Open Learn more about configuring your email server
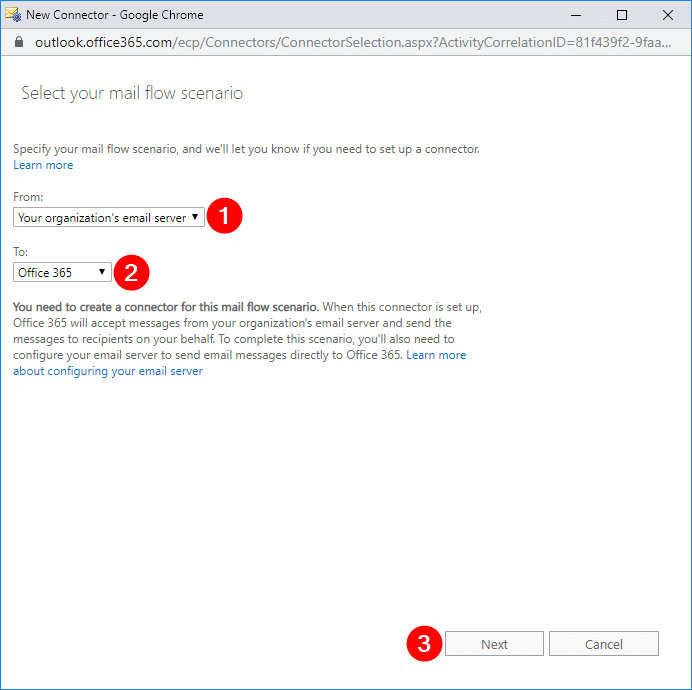The image size is (692, 690). coord(240,363)
